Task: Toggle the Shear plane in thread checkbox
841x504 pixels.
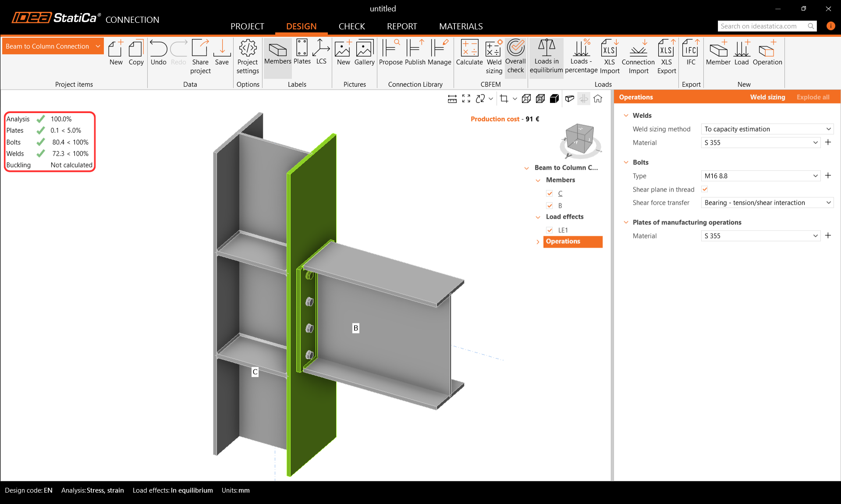Action: click(705, 189)
